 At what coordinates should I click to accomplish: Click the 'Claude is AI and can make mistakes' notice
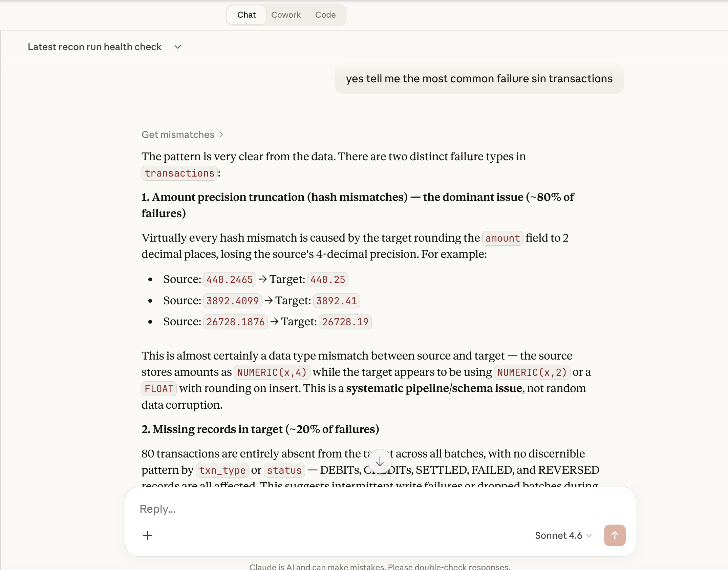[380, 567]
